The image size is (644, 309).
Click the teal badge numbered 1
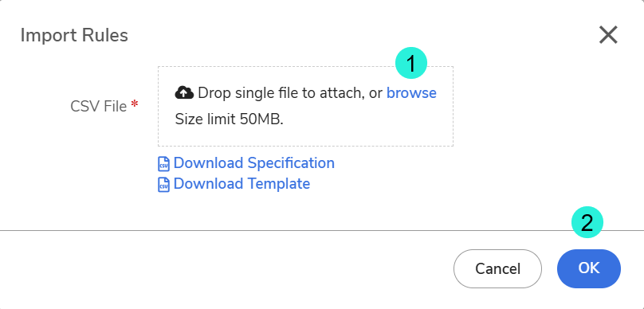pos(411,63)
